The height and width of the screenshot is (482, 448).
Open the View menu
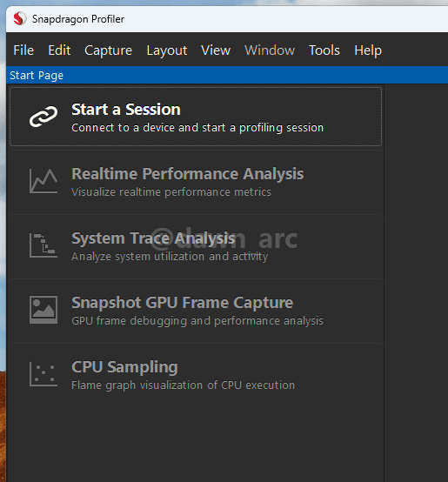[216, 50]
